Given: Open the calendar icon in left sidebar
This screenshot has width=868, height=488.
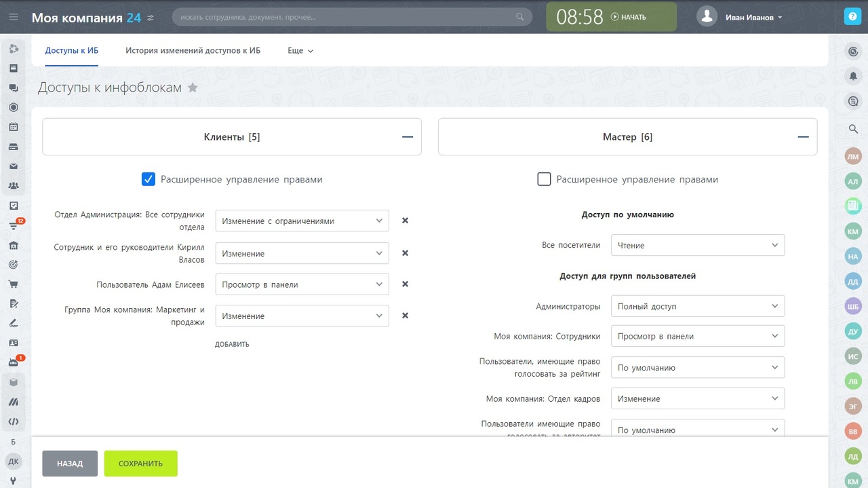Looking at the screenshot, I should coord(14,127).
